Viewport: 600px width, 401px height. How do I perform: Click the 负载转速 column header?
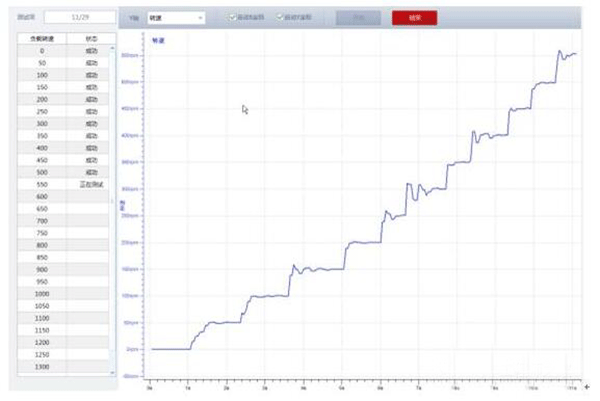(x=42, y=38)
